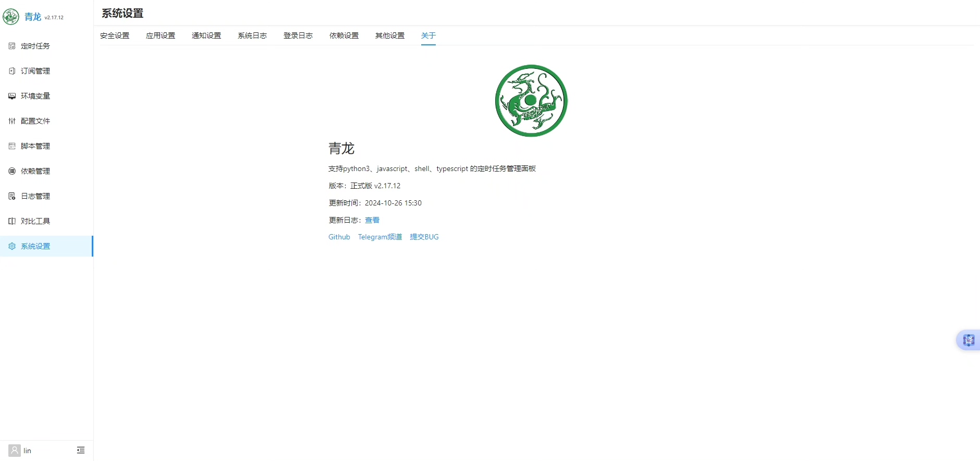Viewport: 980px width, 461px height.
Task: Click the 配置文件 sliders icon
Action: tap(12, 121)
